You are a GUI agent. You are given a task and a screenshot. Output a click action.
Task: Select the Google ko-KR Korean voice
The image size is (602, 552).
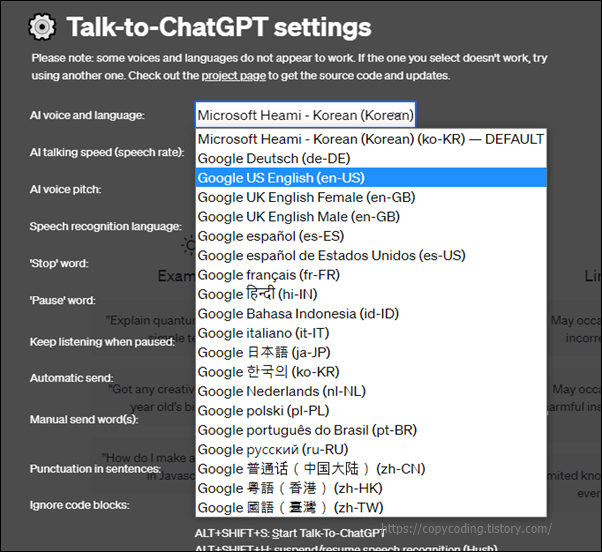[371, 372]
